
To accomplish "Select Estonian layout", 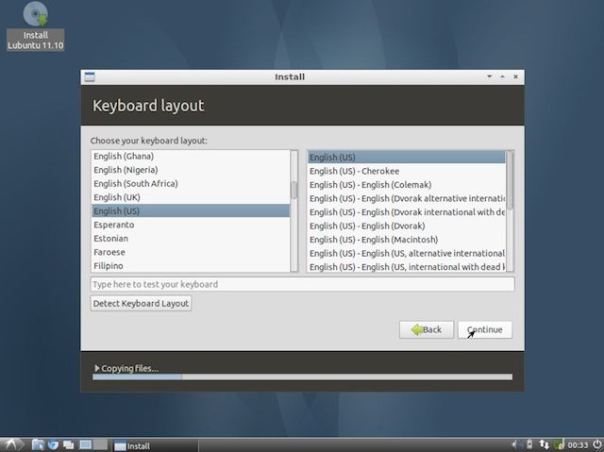I will 191,239.
